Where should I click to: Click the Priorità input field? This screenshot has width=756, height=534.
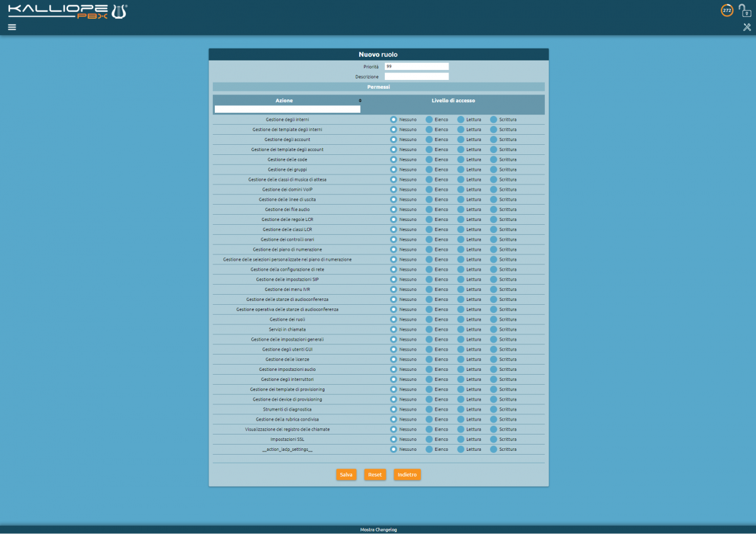[416, 66]
